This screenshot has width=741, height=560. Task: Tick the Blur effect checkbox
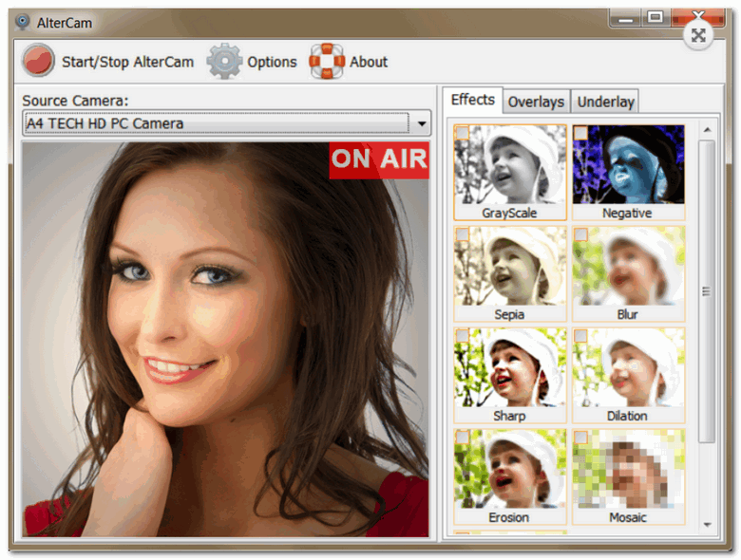pos(580,234)
